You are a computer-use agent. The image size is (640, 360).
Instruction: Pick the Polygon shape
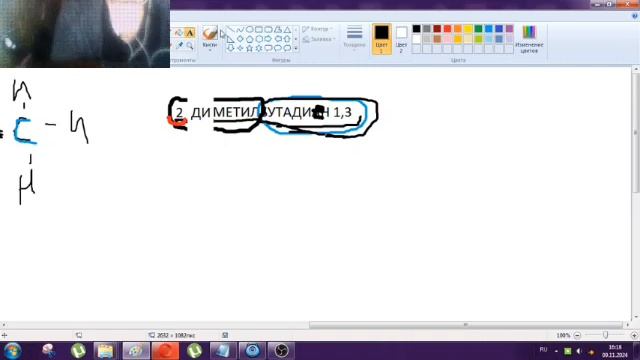pyautogui.click(x=278, y=29)
